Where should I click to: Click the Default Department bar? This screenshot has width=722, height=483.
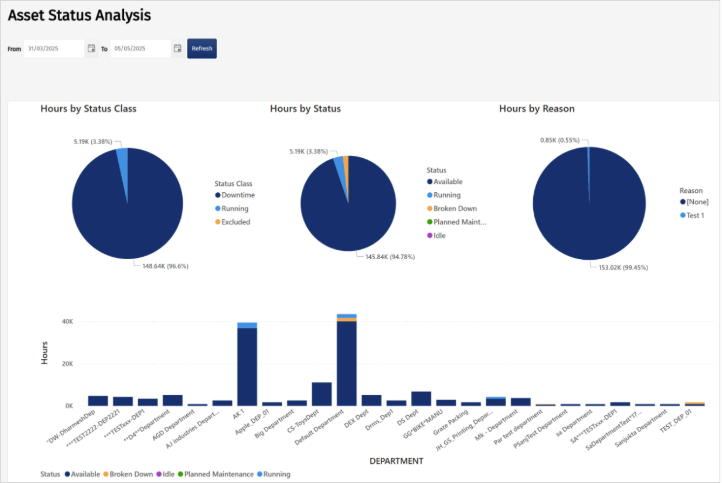point(347,360)
